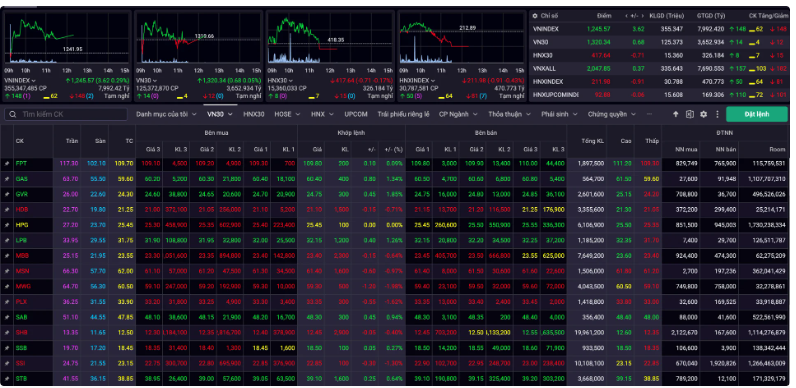Select the VNXALL index row
This screenshot has width=796, height=388.
tap(659, 68)
